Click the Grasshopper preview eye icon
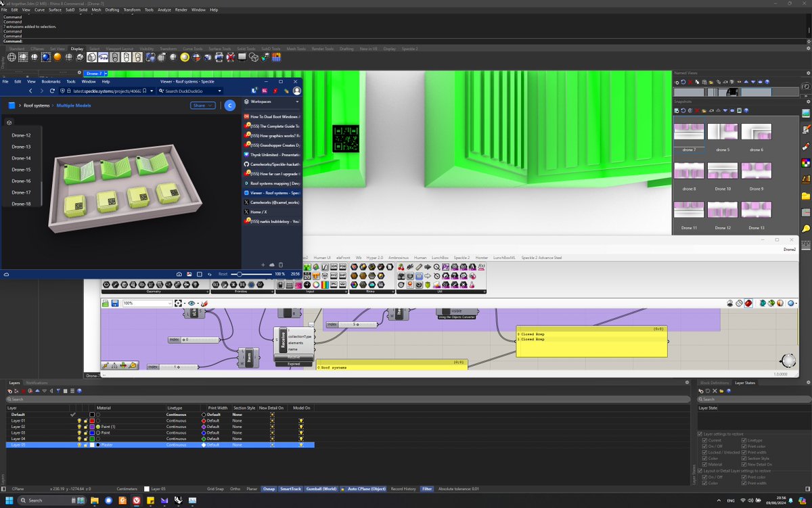 coord(191,304)
